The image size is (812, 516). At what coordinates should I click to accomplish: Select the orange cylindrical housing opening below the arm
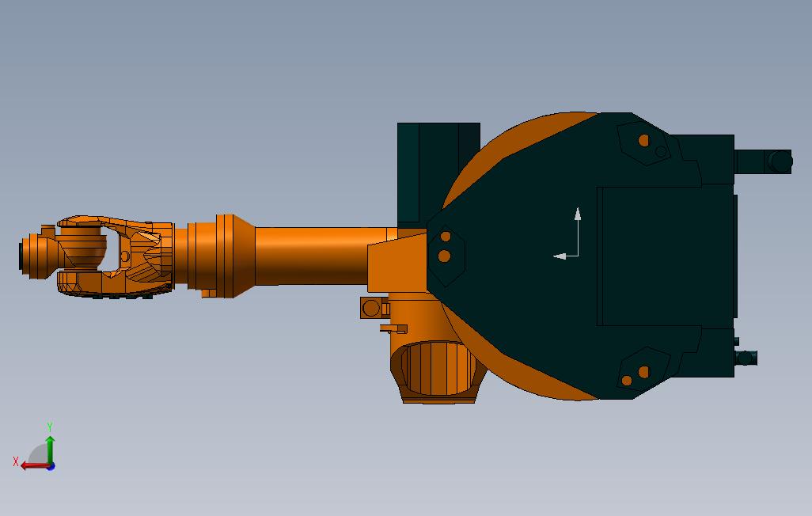438,369
